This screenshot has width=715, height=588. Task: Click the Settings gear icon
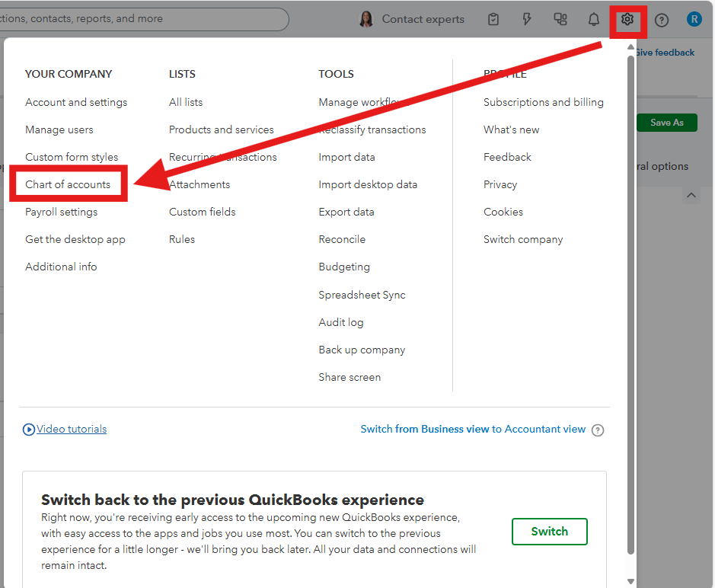[627, 20]
